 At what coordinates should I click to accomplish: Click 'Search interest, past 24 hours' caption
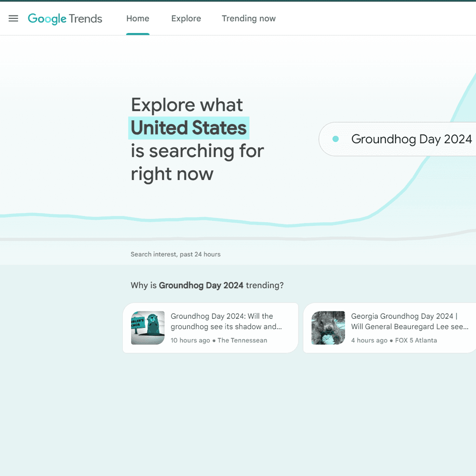point(175,254)
